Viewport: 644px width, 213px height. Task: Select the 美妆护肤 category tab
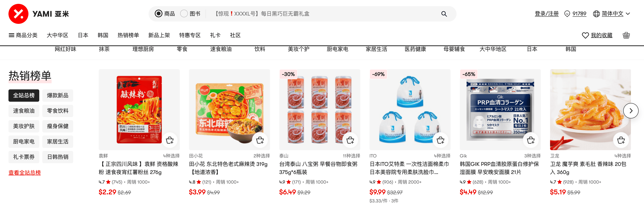(x=24, y=126)
